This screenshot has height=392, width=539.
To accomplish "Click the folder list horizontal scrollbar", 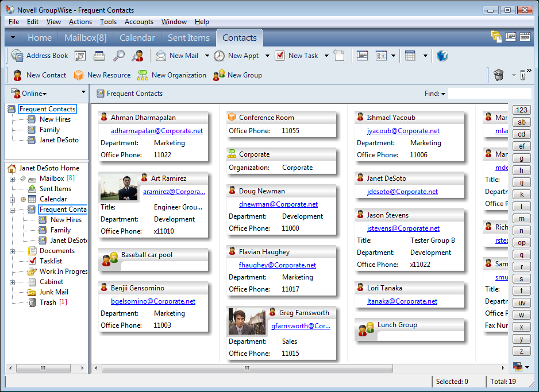I will tap(43, 368).
